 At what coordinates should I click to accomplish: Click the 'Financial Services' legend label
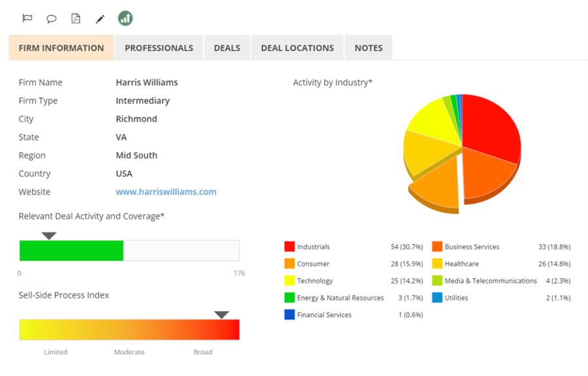point(324,315)
